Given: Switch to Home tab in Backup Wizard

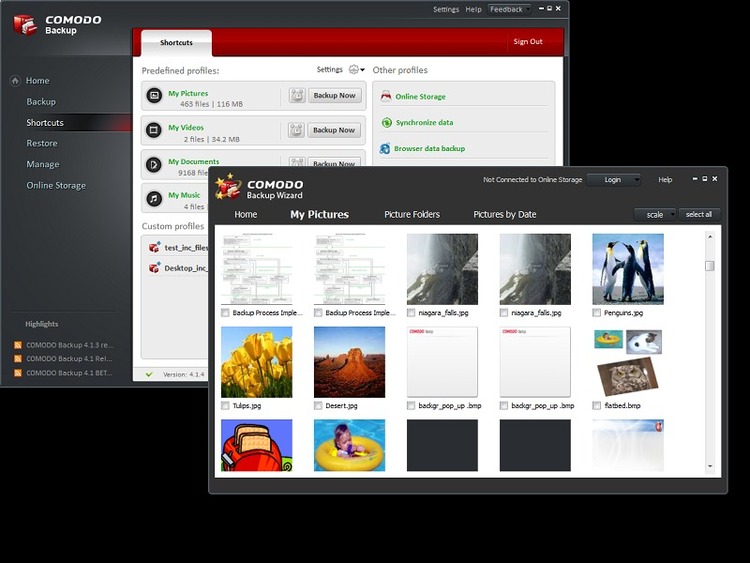Looking at the screenshot, I should (245, 214).
